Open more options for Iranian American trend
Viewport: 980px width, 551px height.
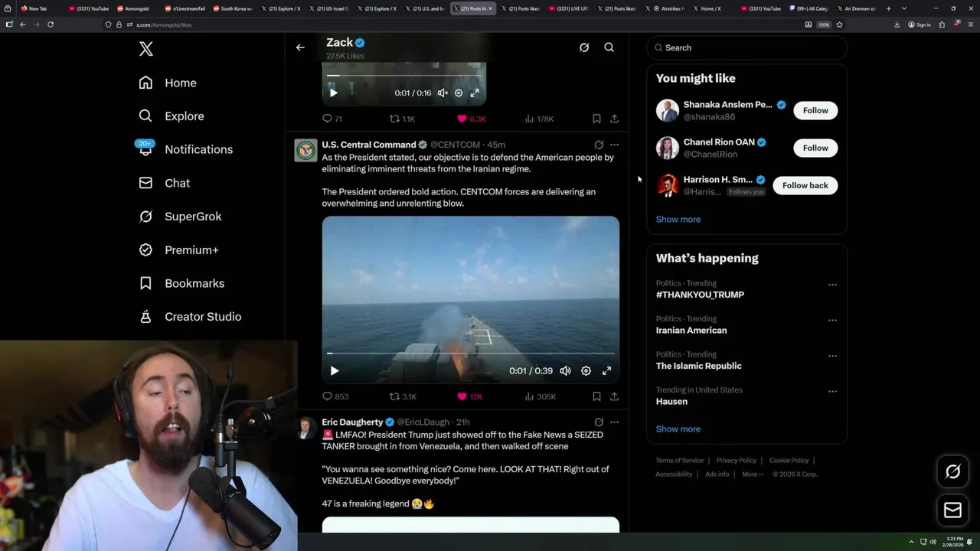pyautogui.click(x=832, y=320)
